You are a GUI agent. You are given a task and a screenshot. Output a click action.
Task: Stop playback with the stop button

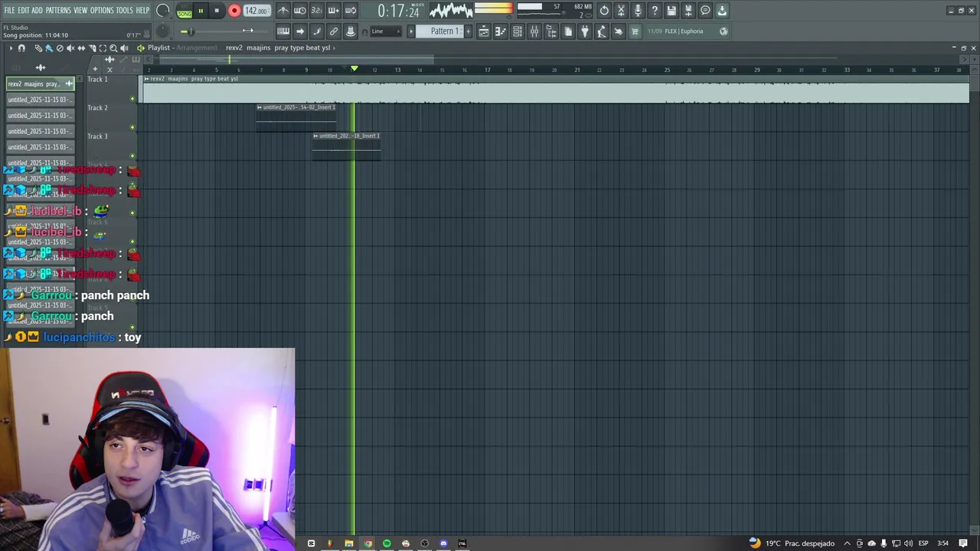(x=217, y=11)
